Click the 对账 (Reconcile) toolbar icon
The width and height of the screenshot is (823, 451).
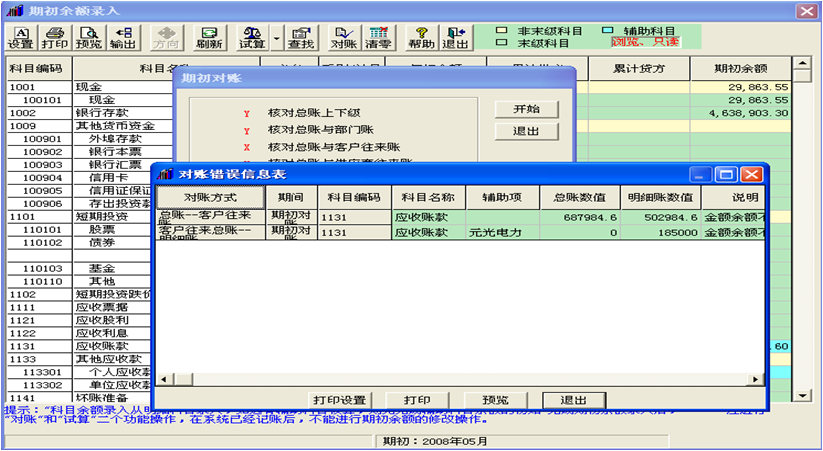[x=343, y=38]
